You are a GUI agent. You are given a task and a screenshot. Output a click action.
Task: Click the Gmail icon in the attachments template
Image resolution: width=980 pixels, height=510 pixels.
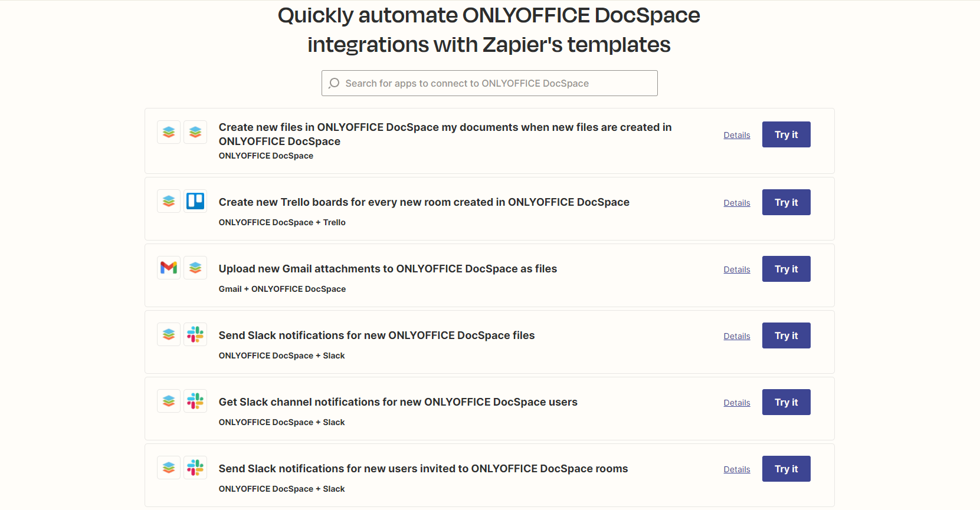[x=169, y=268]
